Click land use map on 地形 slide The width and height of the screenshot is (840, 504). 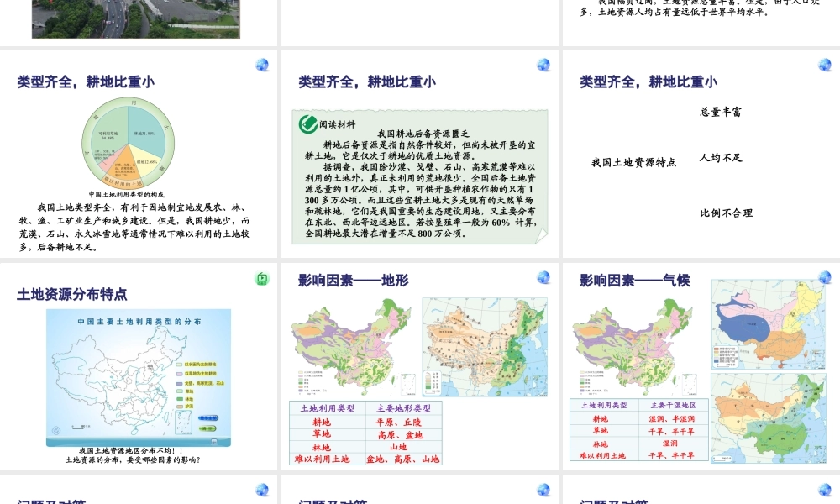[x=354, y=347]
